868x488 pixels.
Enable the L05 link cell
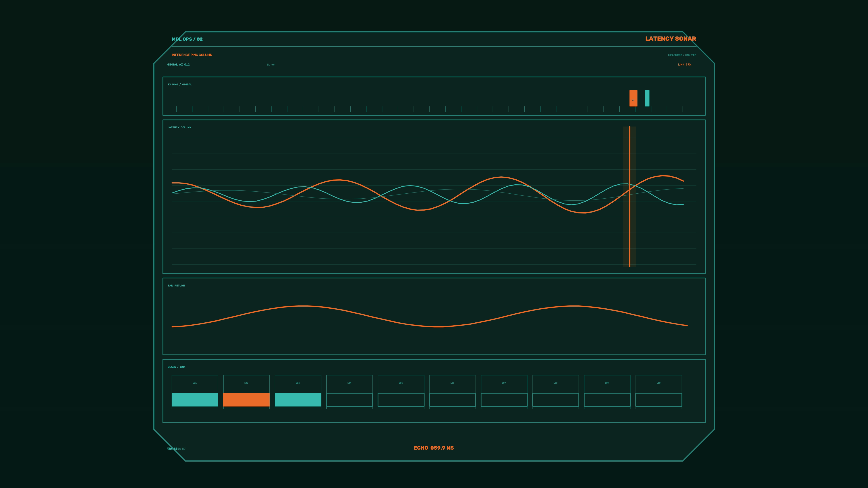401,392
